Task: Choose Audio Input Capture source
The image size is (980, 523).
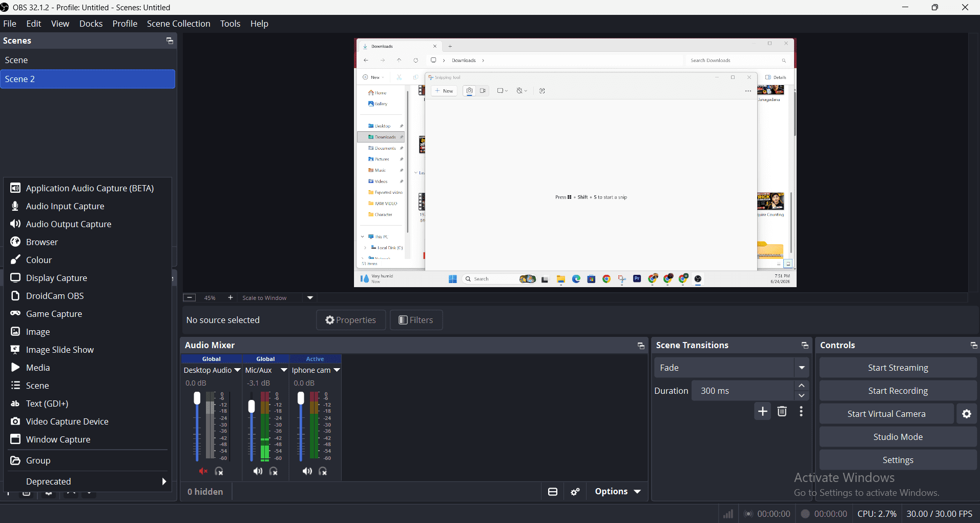Action: [x=88, y=206]
